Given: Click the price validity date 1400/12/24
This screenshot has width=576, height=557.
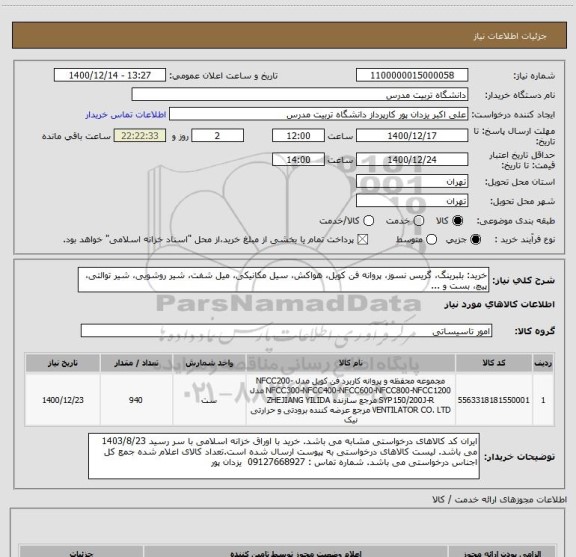Looking at the screenshot, I should click(412, 159).
